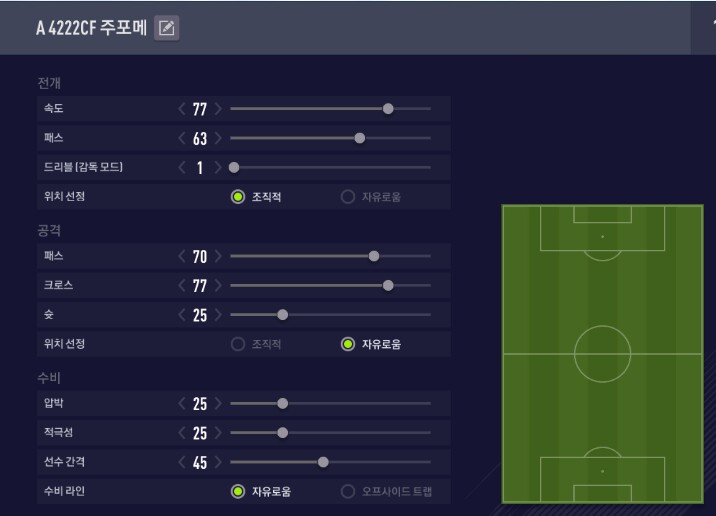Increase 선수 간격 value with right arrow
Screen dimensions: 716x516
pos(218,462)
